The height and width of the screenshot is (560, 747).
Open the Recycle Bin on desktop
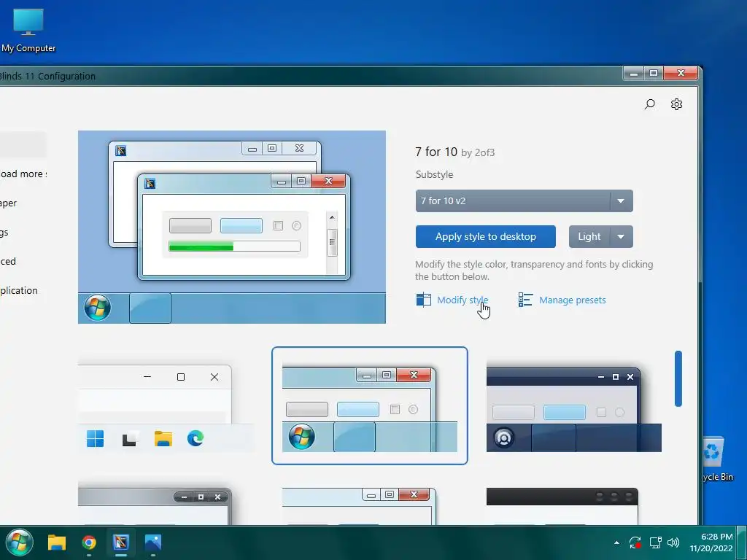click(716, 459)
